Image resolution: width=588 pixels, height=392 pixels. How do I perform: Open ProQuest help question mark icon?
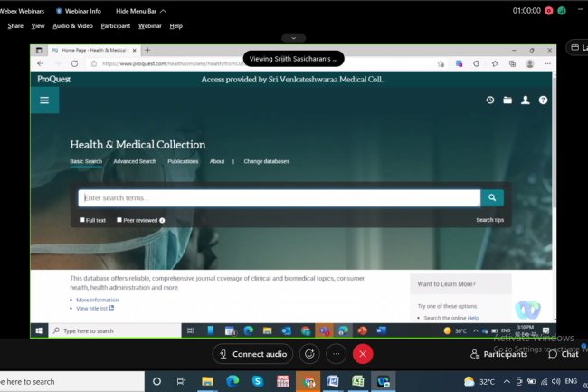tap(543, 100)
